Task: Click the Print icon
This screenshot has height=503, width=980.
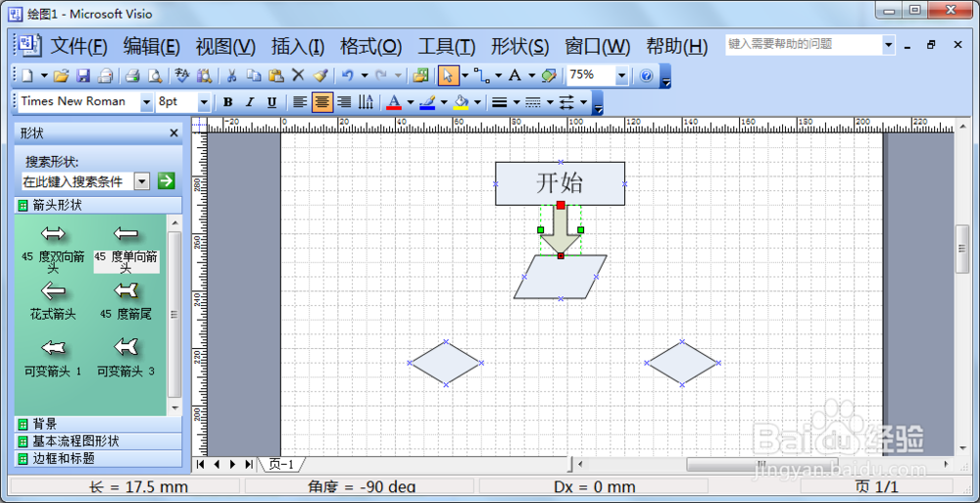Action: [x=132, y=75]
